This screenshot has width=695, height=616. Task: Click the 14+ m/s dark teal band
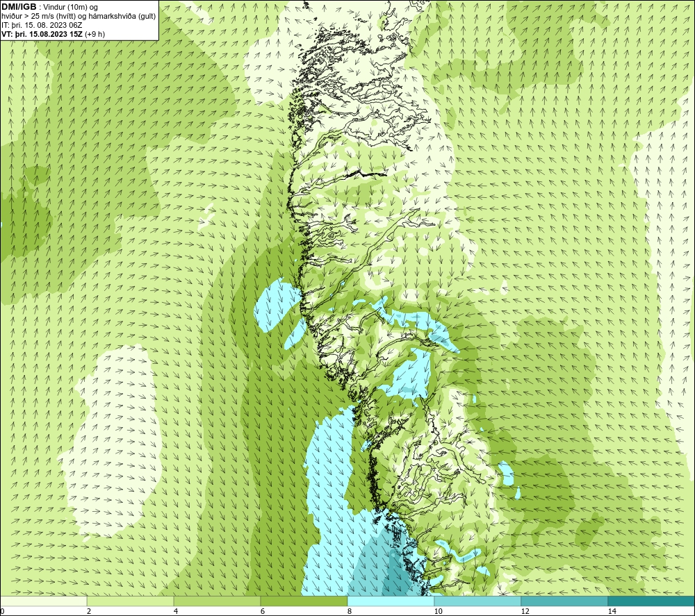click(652, 601)
